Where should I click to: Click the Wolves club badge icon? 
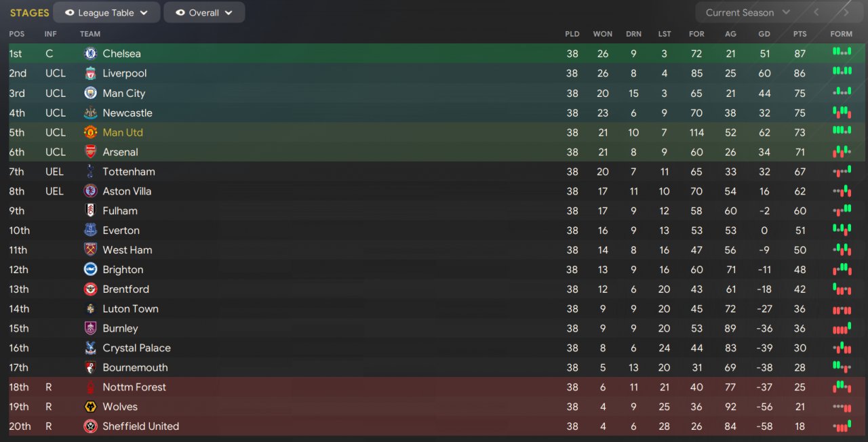pos(90,407)
